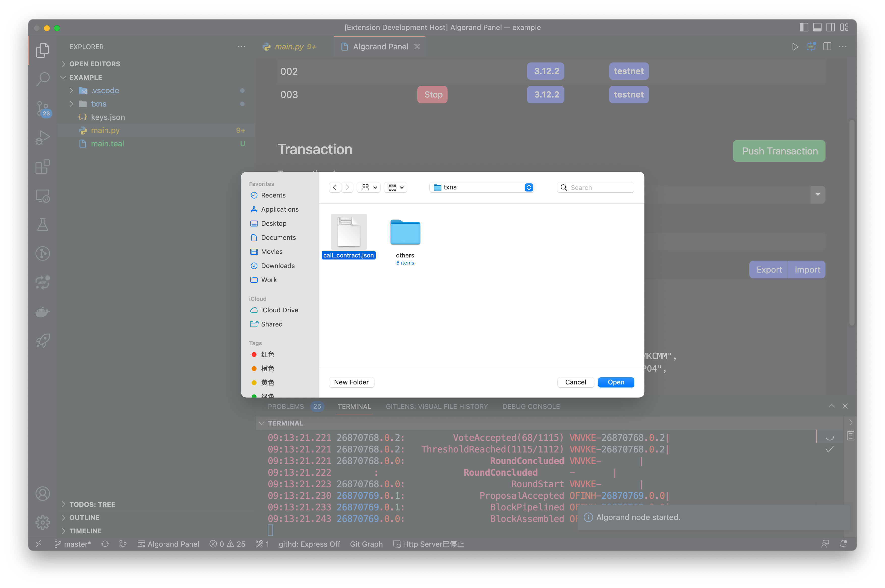Switch to the DEBUG CONSOLE tab

531,407
